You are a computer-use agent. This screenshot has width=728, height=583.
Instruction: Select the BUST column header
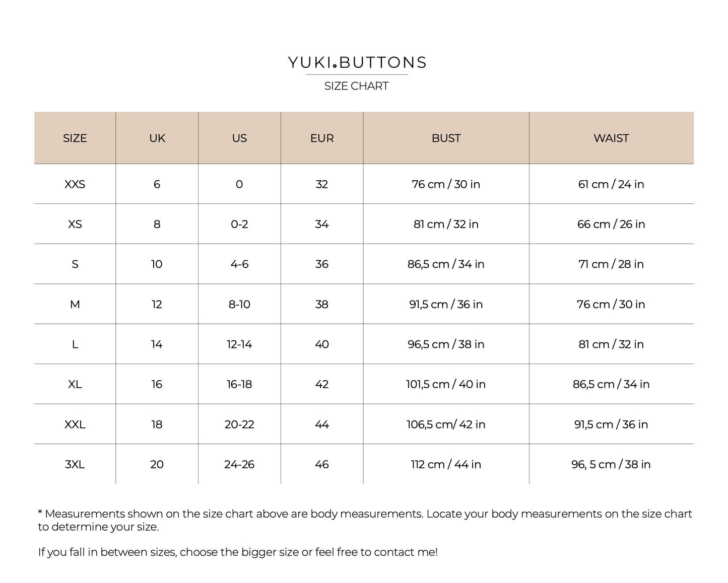click(446, 138)
